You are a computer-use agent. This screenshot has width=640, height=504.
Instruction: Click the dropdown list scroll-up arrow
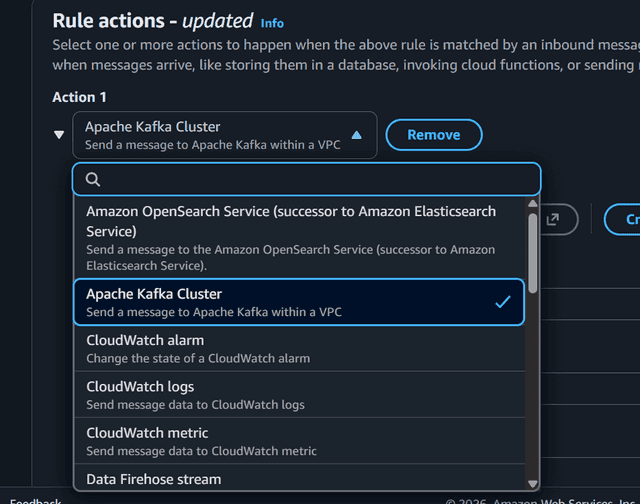533,203
